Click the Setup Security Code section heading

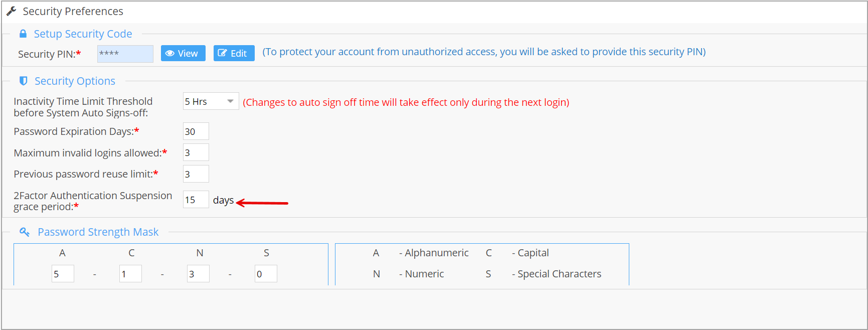(x=83, y=34)
